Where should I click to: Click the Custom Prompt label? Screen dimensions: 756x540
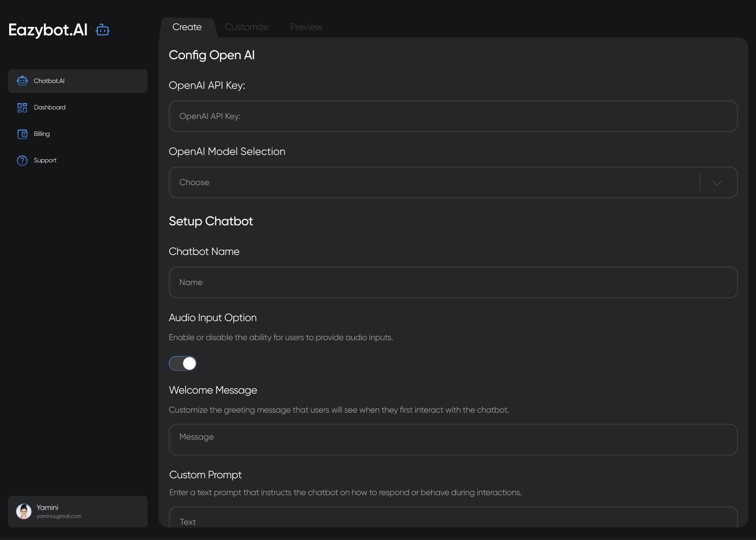click(205, 475)
